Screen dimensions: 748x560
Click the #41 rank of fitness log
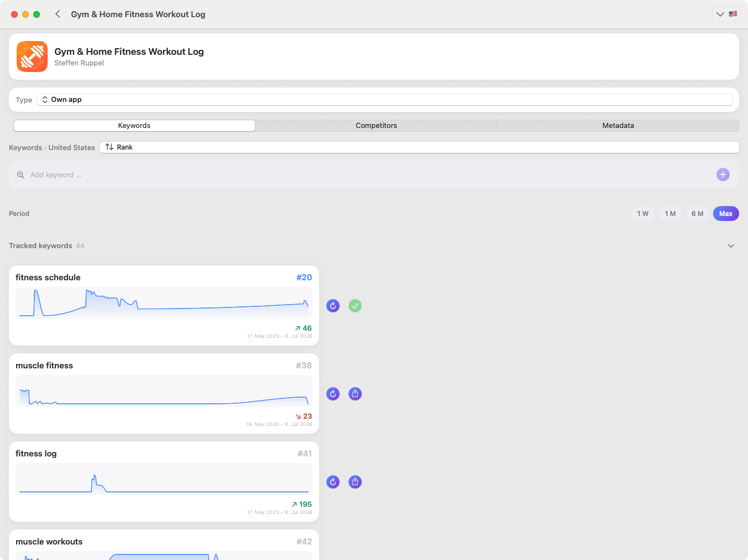pos(305,454)
